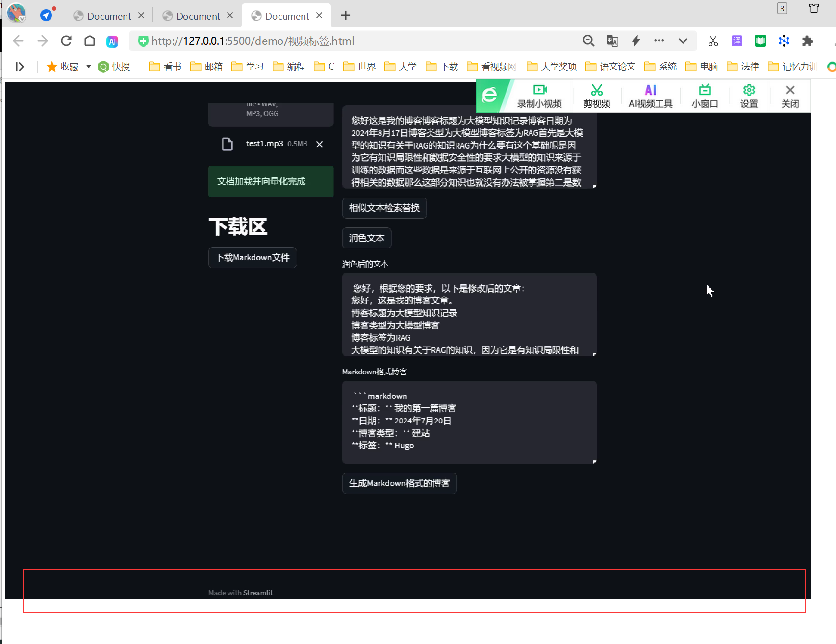The image size is (836, 644).
Task: Click the blue network extension icon
Action: (x=784, y=41)
